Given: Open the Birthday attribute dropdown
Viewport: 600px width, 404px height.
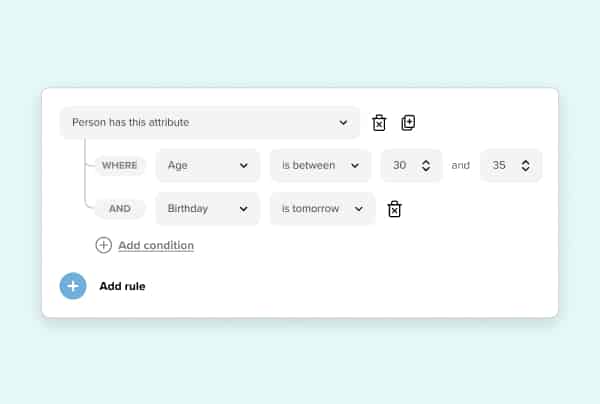Looking at the screenshot, I should (x=207, y=209).
